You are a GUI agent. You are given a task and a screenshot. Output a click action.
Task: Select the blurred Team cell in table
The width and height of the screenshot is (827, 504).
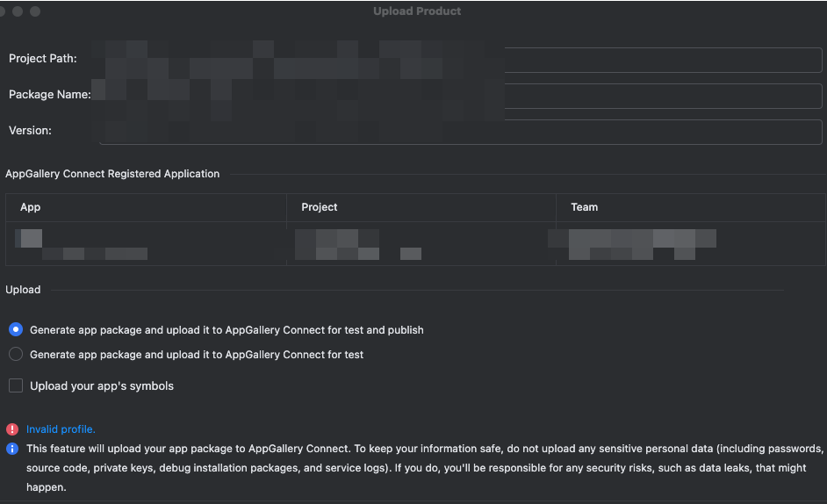click(691, 244)
